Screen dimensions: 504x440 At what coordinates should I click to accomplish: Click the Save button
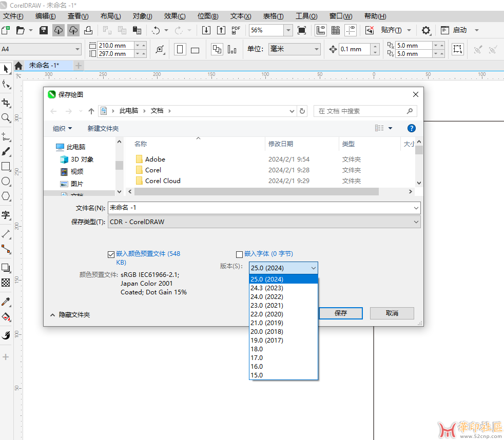(x=341, y=313)
